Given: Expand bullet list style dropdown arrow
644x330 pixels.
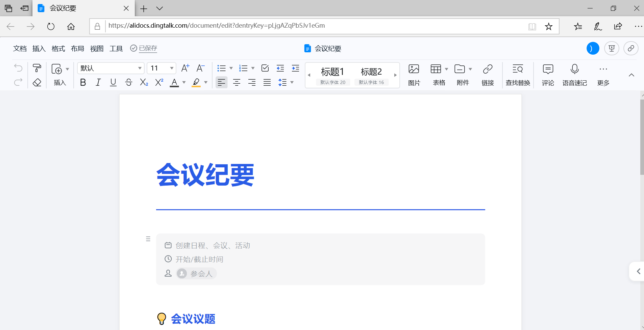Looking at the screenshot, I should [x=231, y=68].
